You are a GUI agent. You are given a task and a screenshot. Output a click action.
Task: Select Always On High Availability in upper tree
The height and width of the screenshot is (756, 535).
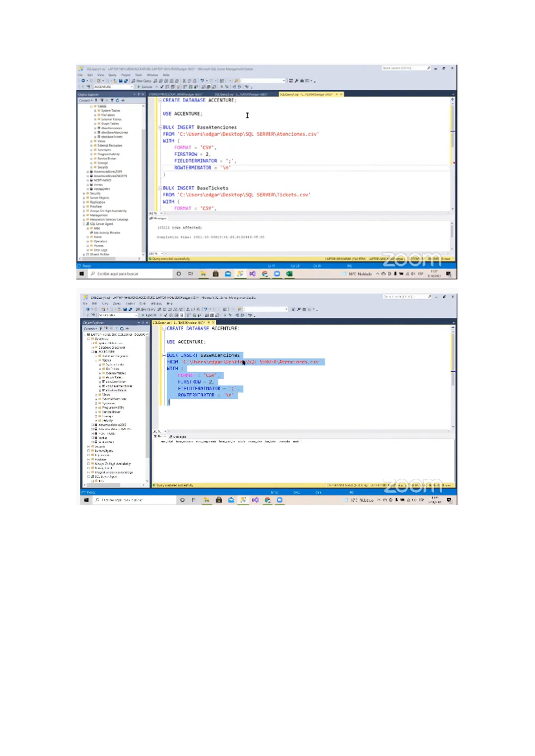[107, 211]
